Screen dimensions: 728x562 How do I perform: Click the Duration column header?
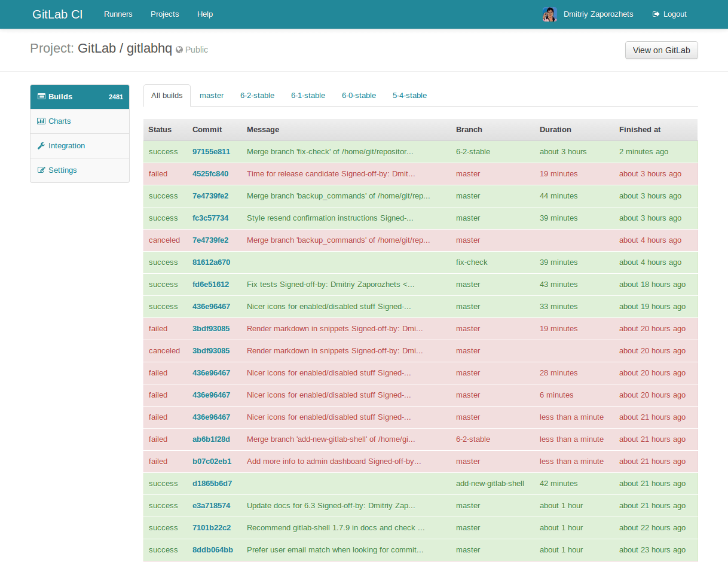[555, 130]
